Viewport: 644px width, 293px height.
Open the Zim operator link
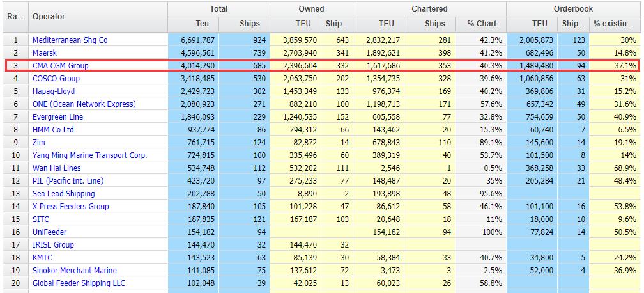[39, 143]
